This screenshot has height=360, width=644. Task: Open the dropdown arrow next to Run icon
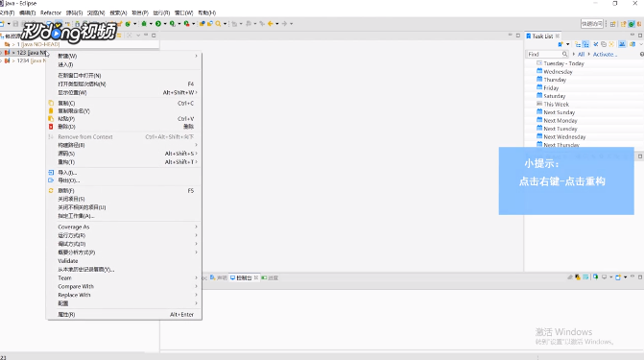pyautogui.click(x=165, y=24)
